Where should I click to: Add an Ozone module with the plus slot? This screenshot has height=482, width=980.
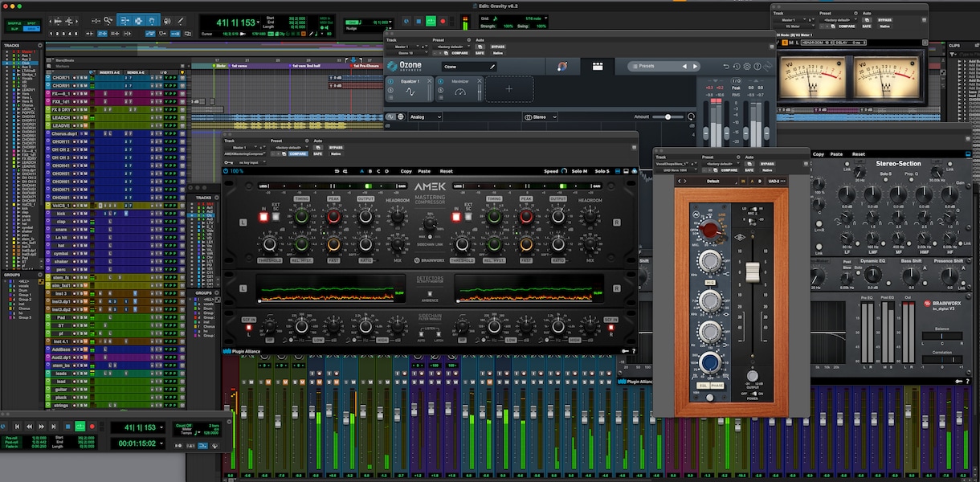click(509, 89)
